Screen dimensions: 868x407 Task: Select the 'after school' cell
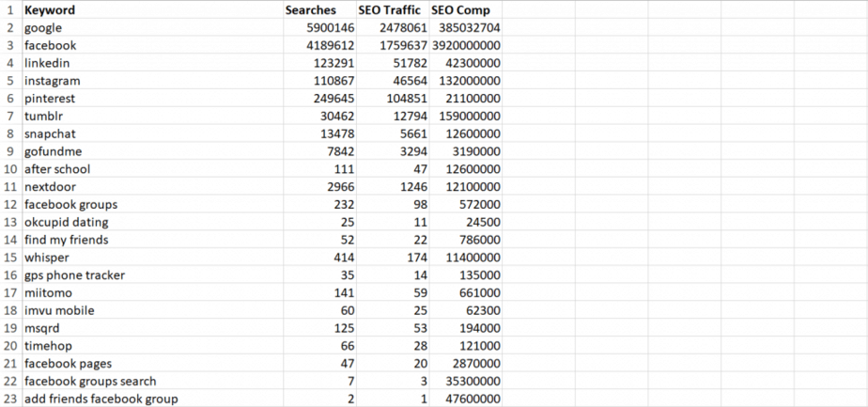pos(152,169)
